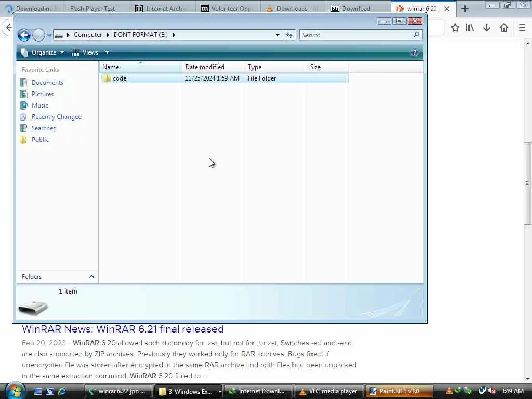
Task: Open the Views dropdown arrow
Action: (107, 52)
